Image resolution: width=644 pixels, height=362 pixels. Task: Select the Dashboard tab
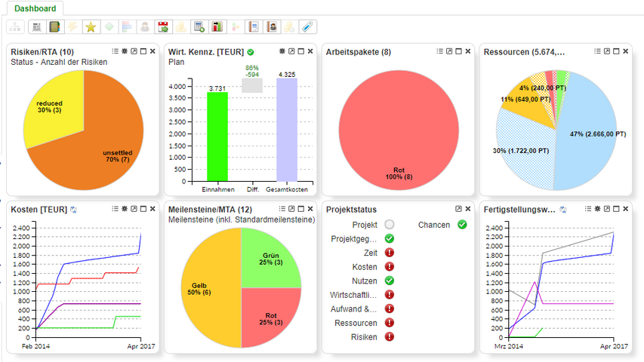(x=35, y=9)
